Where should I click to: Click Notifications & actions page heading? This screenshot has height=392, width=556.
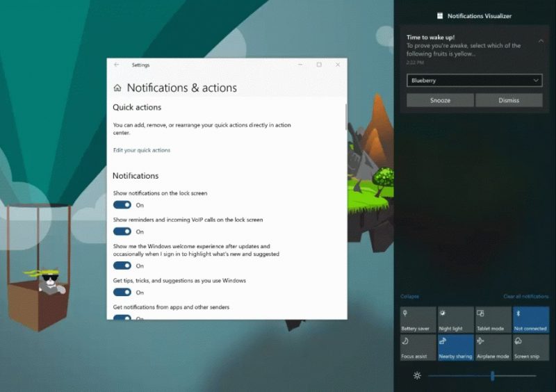tap(182, 88)
